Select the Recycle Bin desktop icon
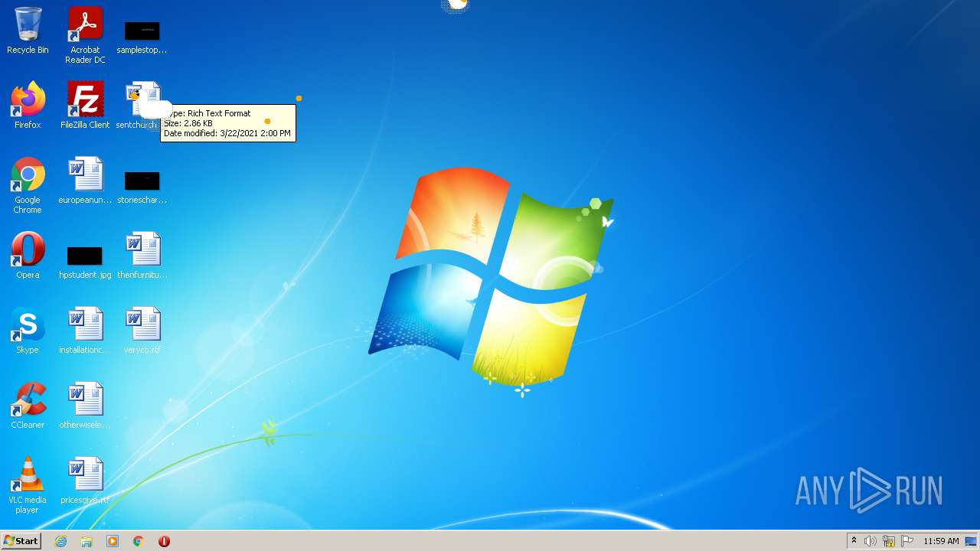This screenshot has width=980, height=551. pyautogui.click(x=28, y=31)
